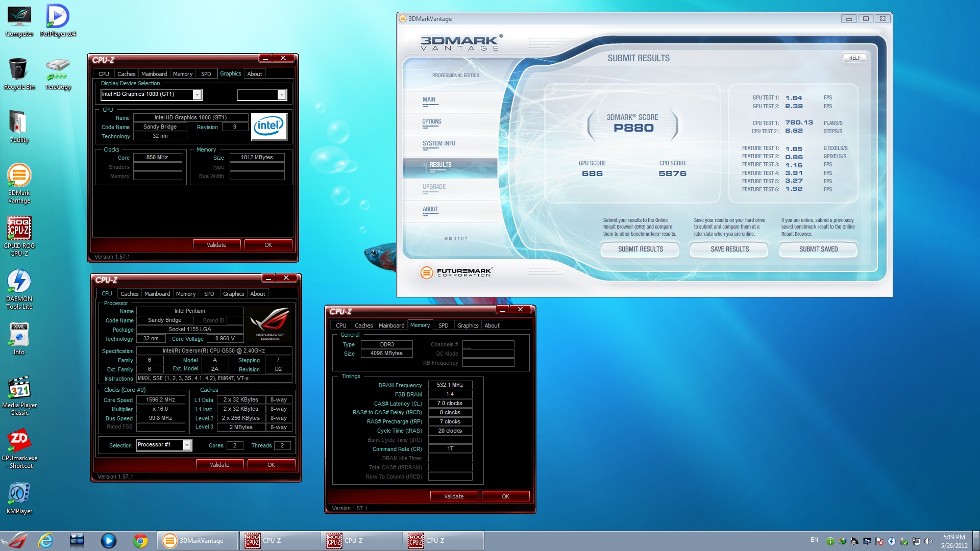Click SUBMIT RESULTS button

(x=640, y=249)
